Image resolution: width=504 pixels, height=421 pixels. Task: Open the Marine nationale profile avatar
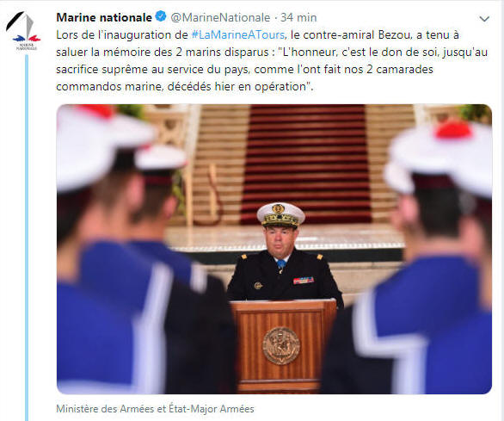23,31
